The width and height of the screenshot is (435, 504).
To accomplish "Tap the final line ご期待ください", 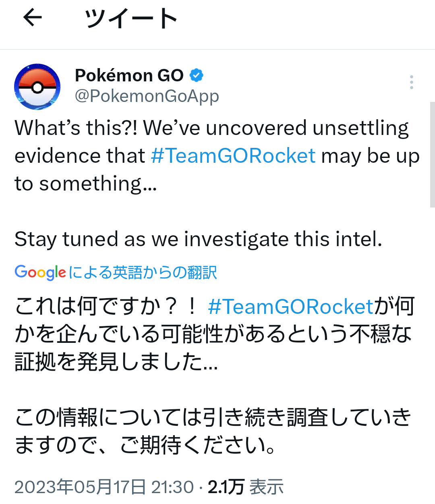I will pyautogui.click(x=145, y=445).
